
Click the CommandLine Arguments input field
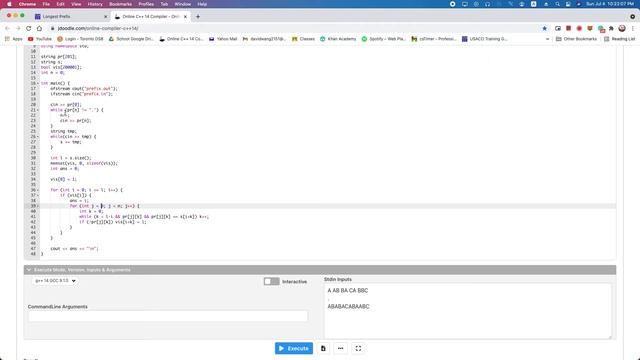[168, 316]
